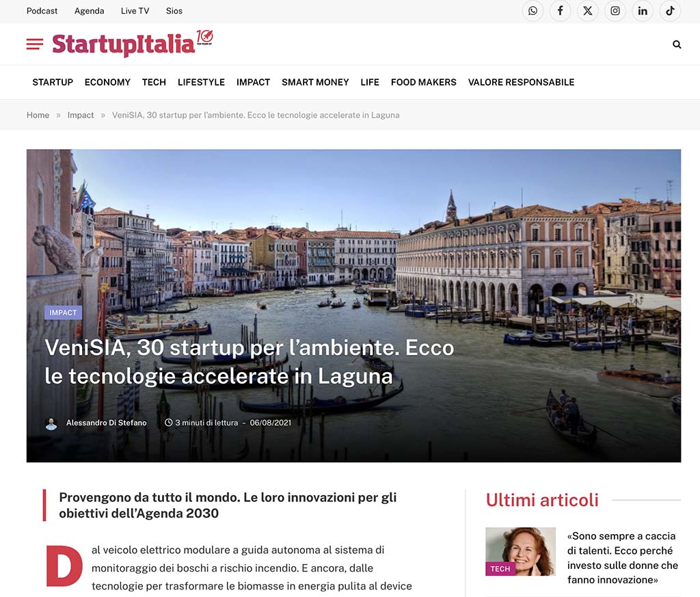Screen dimensions: 700x597
Task: Open the Instagram profile icon
Action: click(x=615, y=11)
